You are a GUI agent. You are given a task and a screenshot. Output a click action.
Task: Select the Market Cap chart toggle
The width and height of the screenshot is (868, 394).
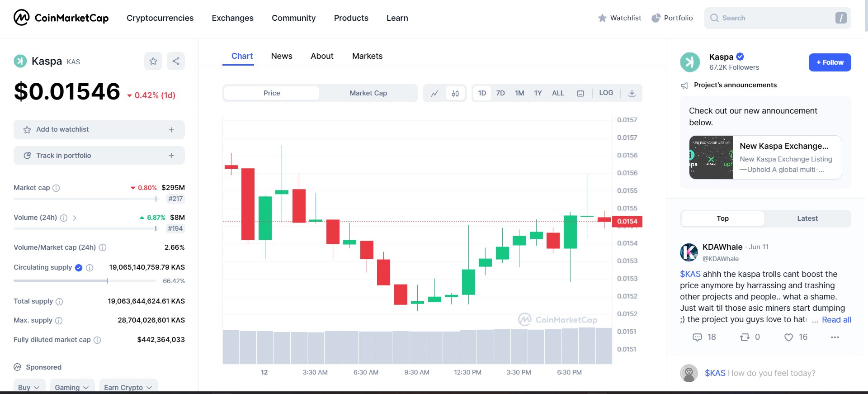[368, 93]
